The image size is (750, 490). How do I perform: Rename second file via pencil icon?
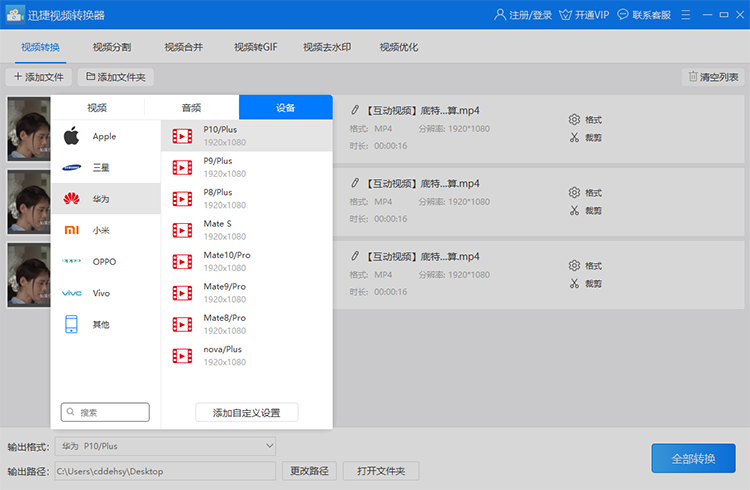coord(355,183)
